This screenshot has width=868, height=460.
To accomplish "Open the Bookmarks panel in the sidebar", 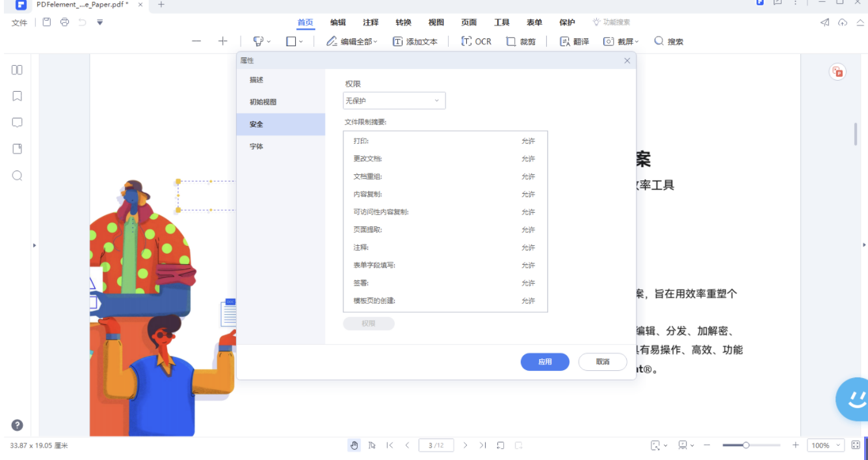I will [x=17, y=95].
